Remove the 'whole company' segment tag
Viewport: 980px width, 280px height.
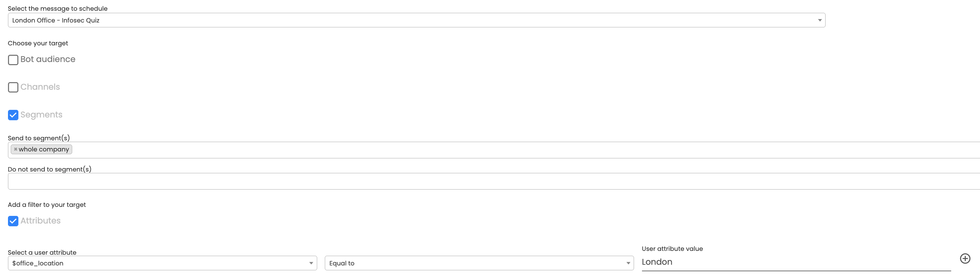pyautogui.click(x=16, y=149)
